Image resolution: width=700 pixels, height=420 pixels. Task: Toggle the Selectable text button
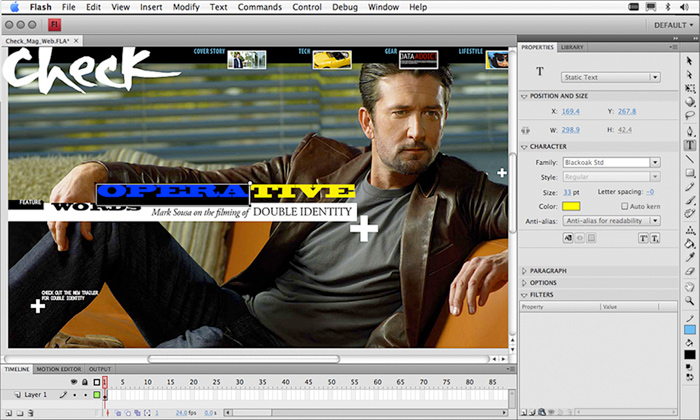click(568, 238)
